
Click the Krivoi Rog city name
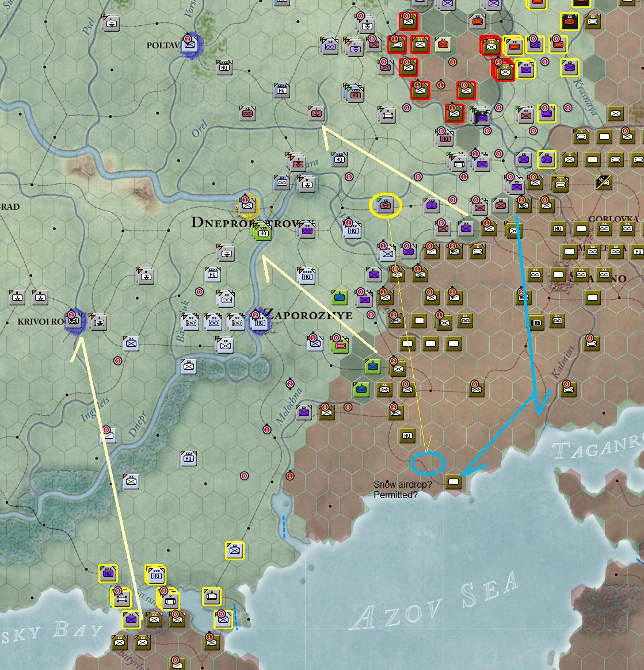pyautogui.click(x=41, y=321)
